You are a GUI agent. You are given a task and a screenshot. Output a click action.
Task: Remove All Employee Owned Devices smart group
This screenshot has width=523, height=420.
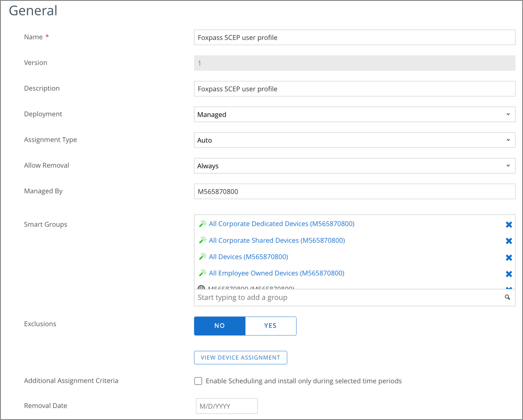coord(509,274)
